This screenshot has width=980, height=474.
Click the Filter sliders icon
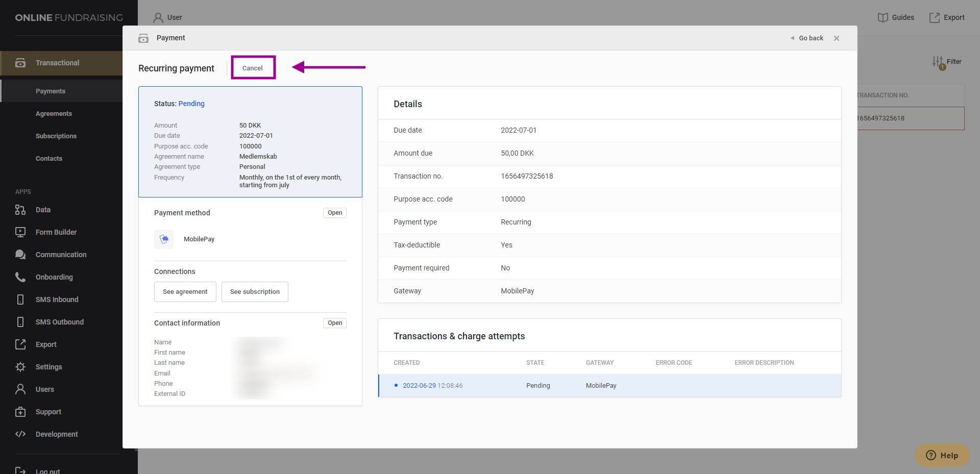tap(938, 62)
